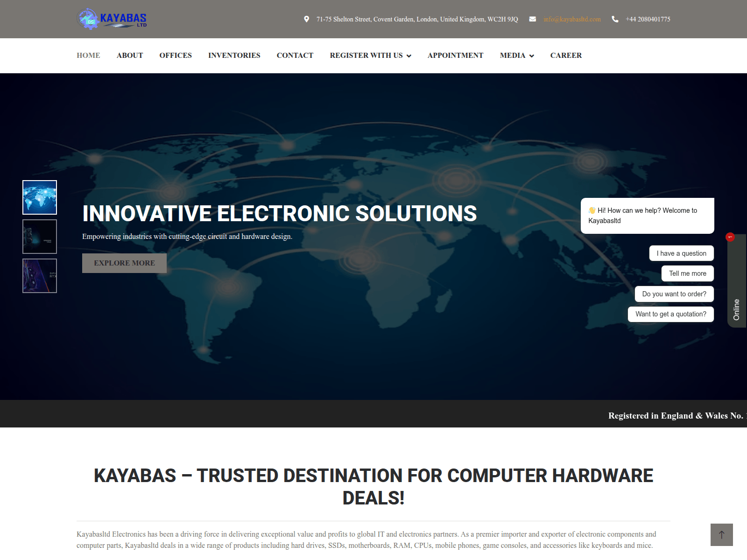Screen dimensions: 747x560
Task: Click the phone handset icon
Action: pyautogui.click(x=615, y=19)
